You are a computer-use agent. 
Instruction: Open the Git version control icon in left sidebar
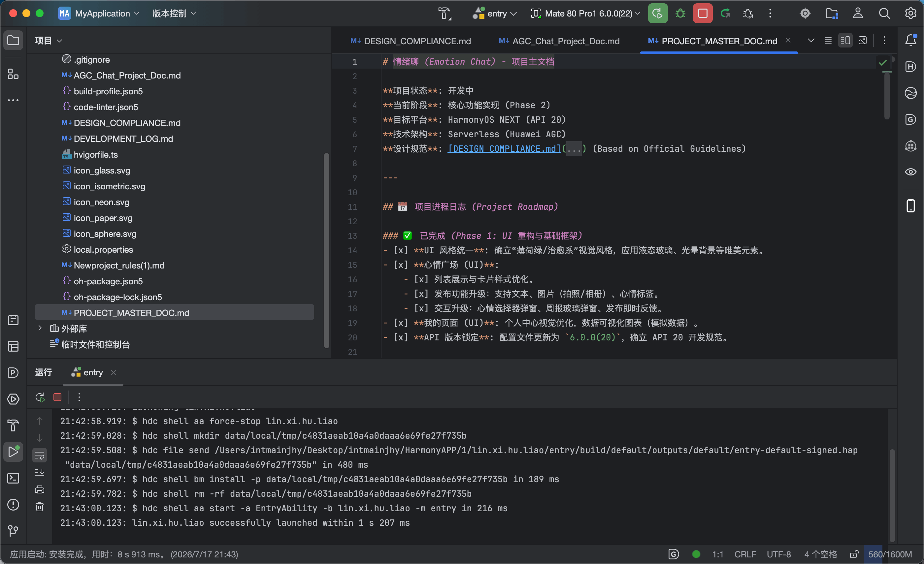pos(13,531)
